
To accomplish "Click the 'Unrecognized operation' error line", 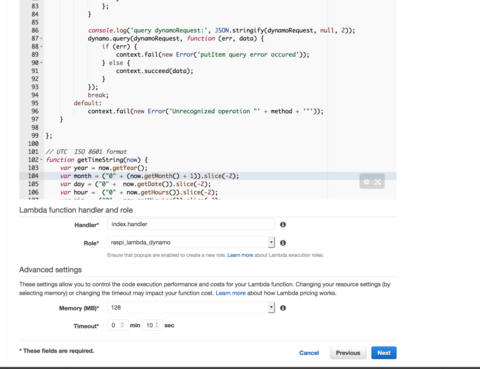I will pyautogui.click(x=206, y=111).
